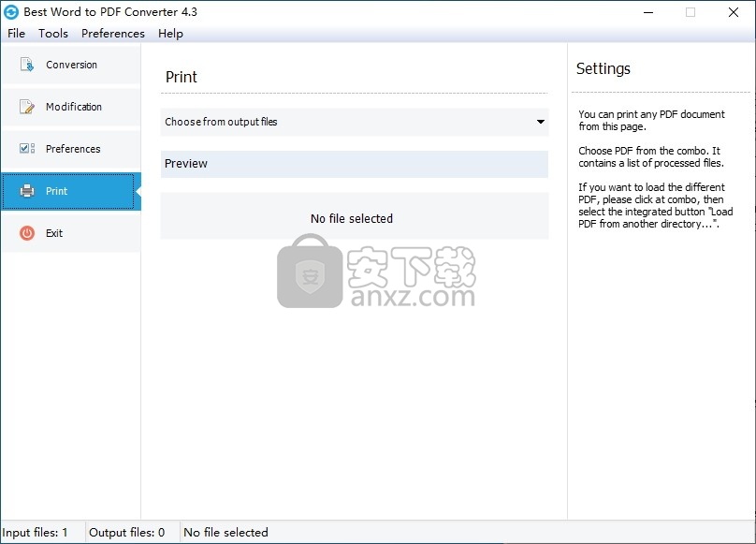This screenshot has height=544, width=756.
Task: Expand the 'Choose from output files' combo
Action: tap(355, 122)
